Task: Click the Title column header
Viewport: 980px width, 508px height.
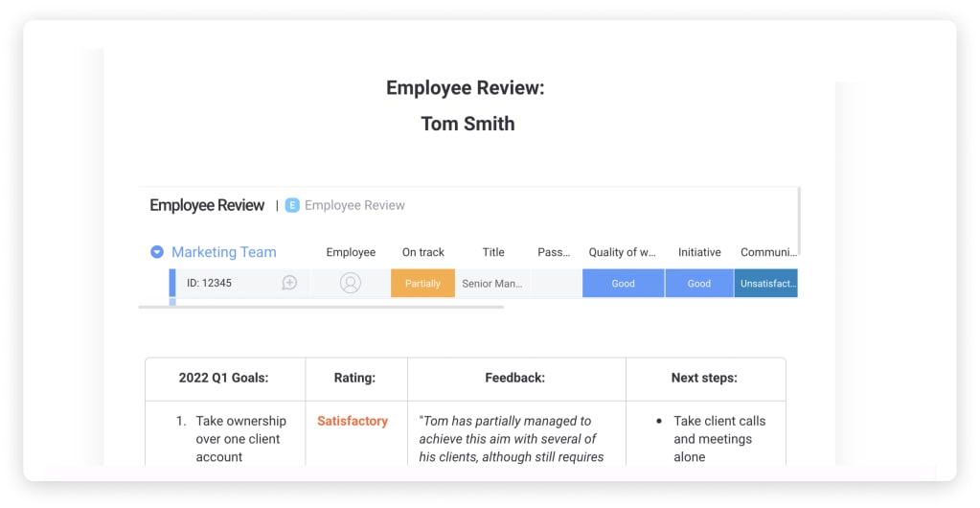Action: click(493, 252)
